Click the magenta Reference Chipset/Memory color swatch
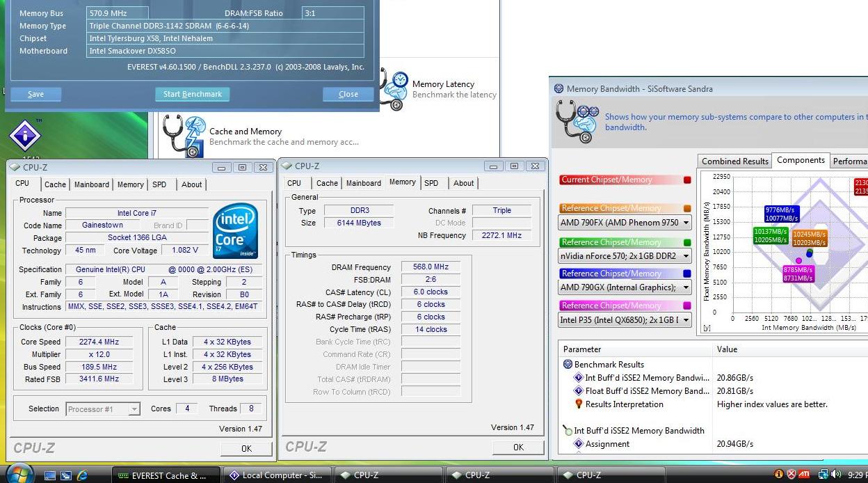 pyautogui.click(x=687, y=306)
